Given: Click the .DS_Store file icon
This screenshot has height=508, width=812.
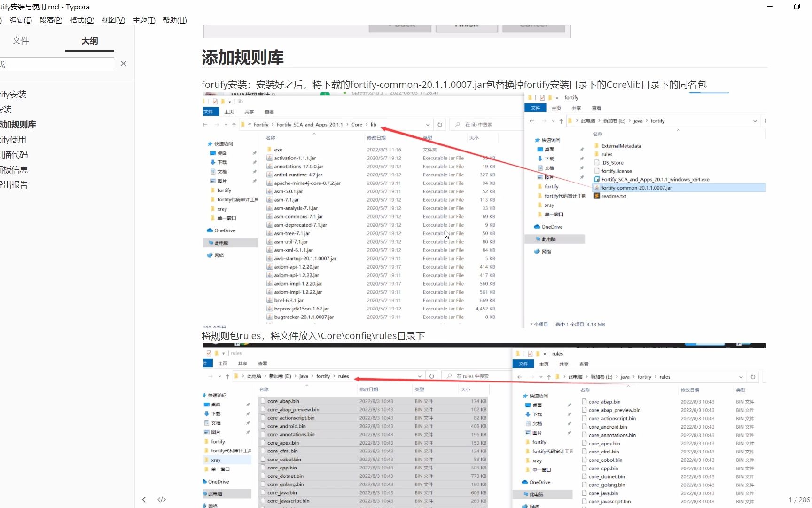Looking at the screenshot, I should pos(597,163).
